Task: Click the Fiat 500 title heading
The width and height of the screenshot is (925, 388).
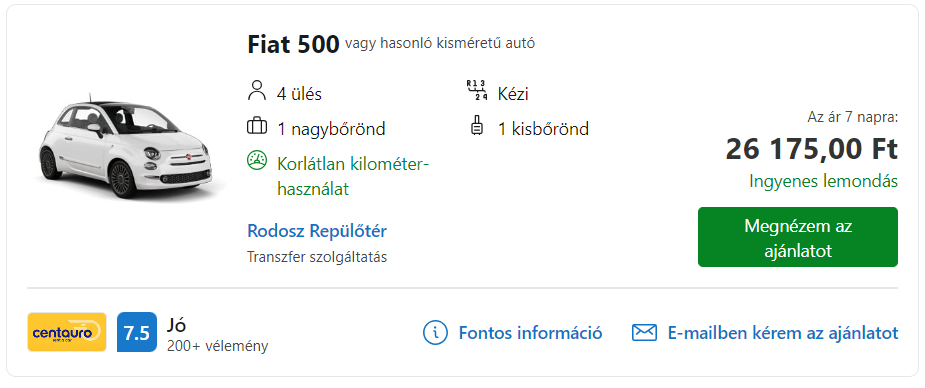Action: point(293,44)
